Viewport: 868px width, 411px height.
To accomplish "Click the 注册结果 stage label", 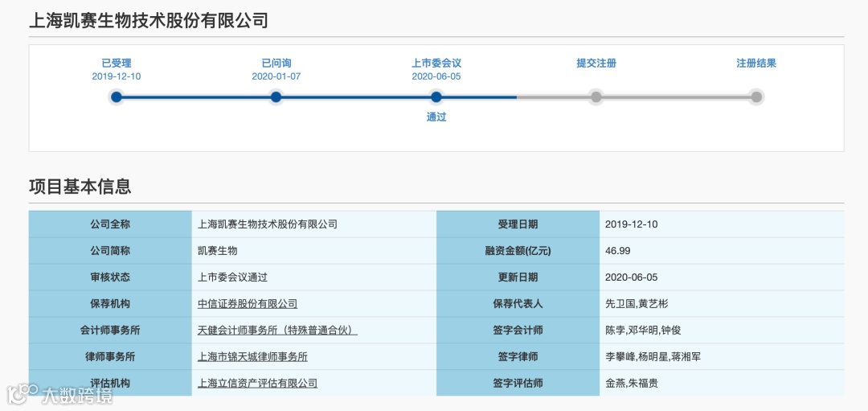I will [x=756, y=64].
